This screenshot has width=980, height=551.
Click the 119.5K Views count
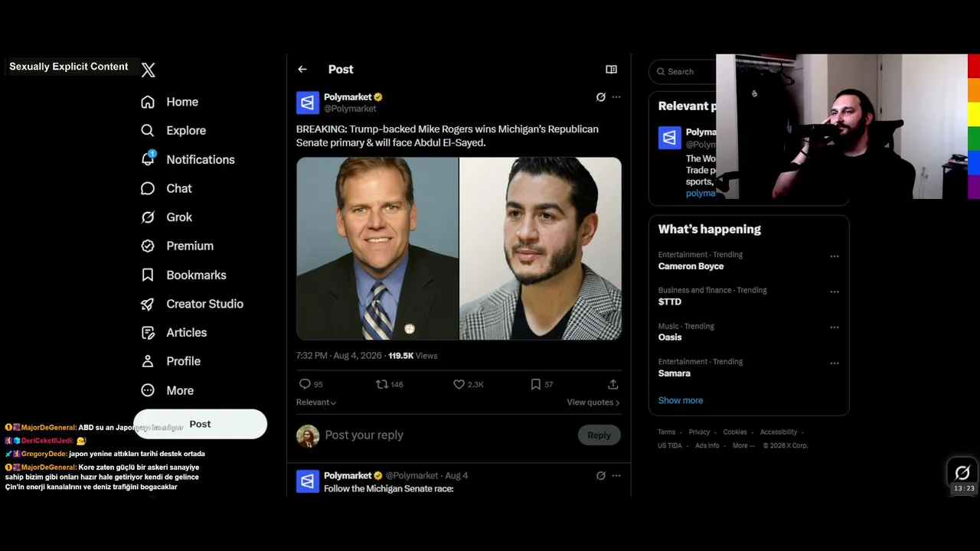click(x=413, y=356)
